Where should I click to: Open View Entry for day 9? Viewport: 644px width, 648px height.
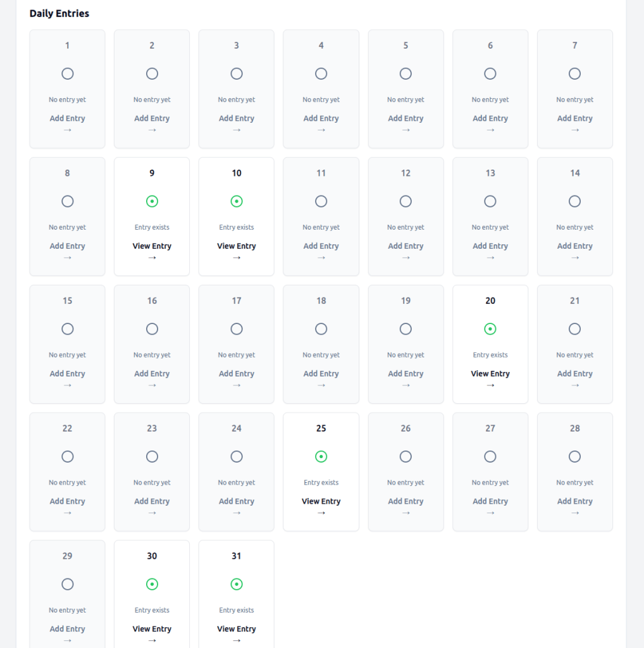(x=152, y=246)
